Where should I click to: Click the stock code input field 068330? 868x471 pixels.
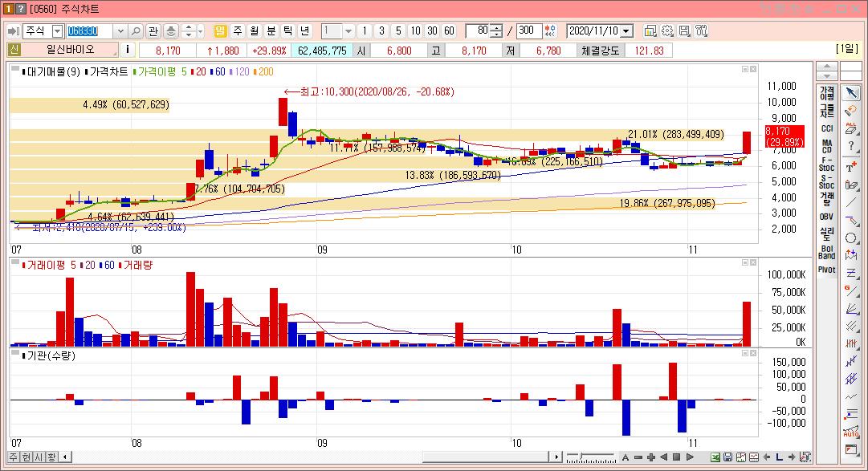[90, 31]
